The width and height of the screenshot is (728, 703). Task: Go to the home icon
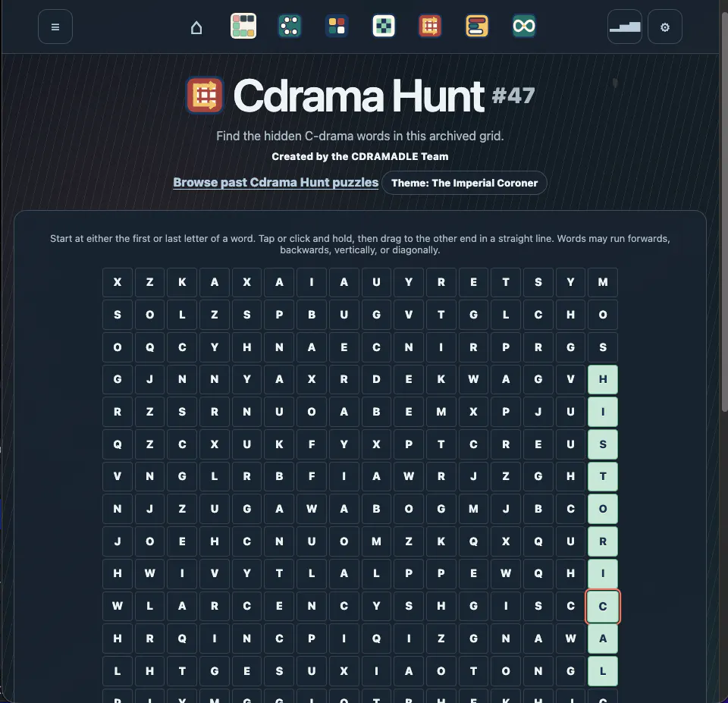pos(196,27)
